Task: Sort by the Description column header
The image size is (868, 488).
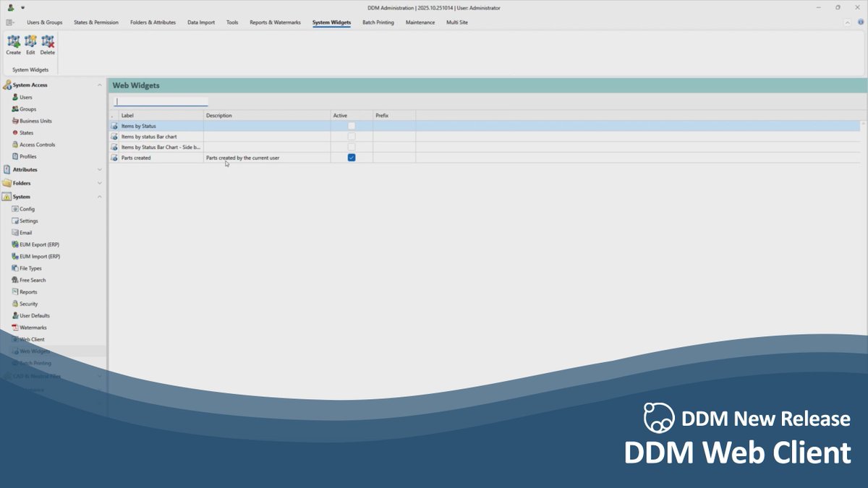Action: tap(267, 115)
